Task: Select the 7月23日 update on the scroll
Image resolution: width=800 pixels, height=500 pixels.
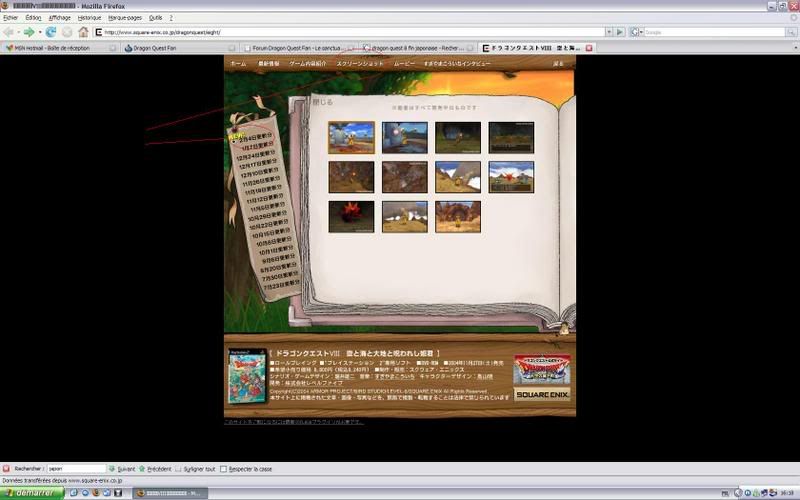Action: click(281, 285)
